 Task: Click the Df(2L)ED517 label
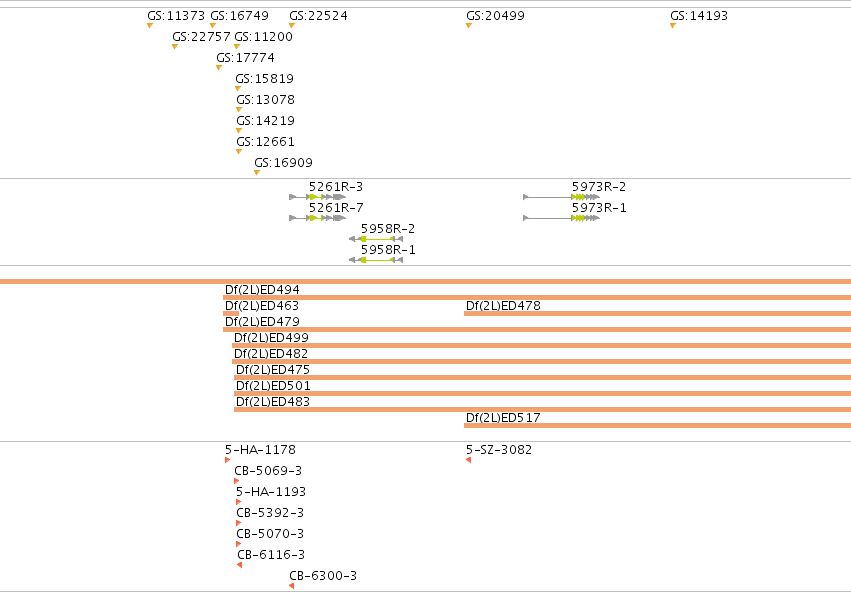tap(503, 418)
